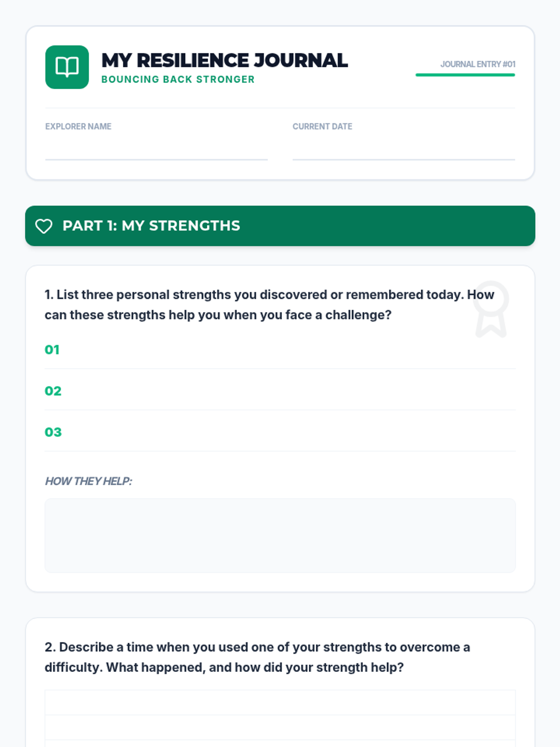Click the Explorer Name input line

156,150
